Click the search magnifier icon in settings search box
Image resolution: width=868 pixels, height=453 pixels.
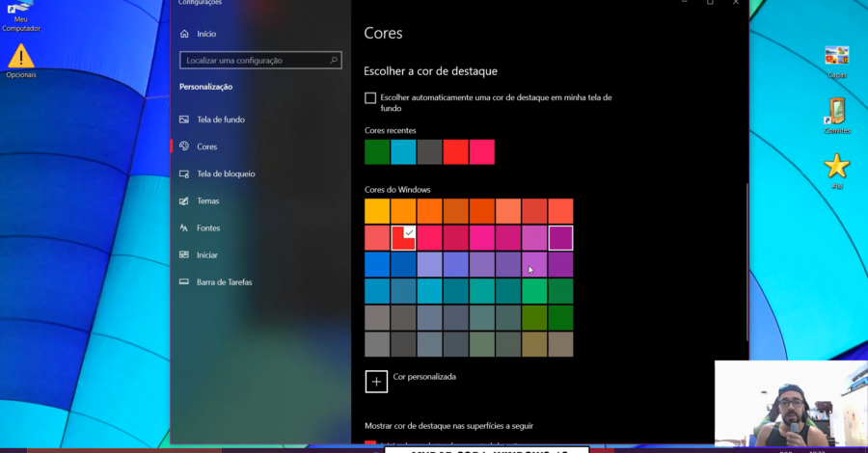coord(334,60)
